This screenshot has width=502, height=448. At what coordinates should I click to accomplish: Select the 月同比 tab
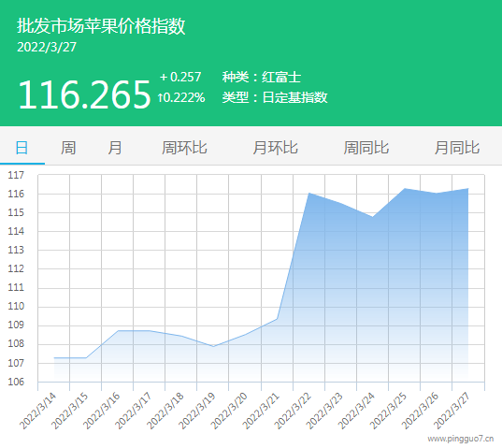(x=457, y=148)
